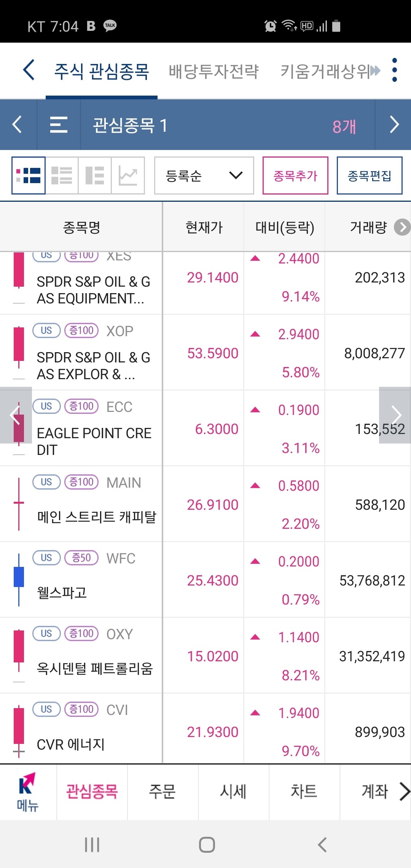Tap the 종목편집 button

[x=370, y=176]
